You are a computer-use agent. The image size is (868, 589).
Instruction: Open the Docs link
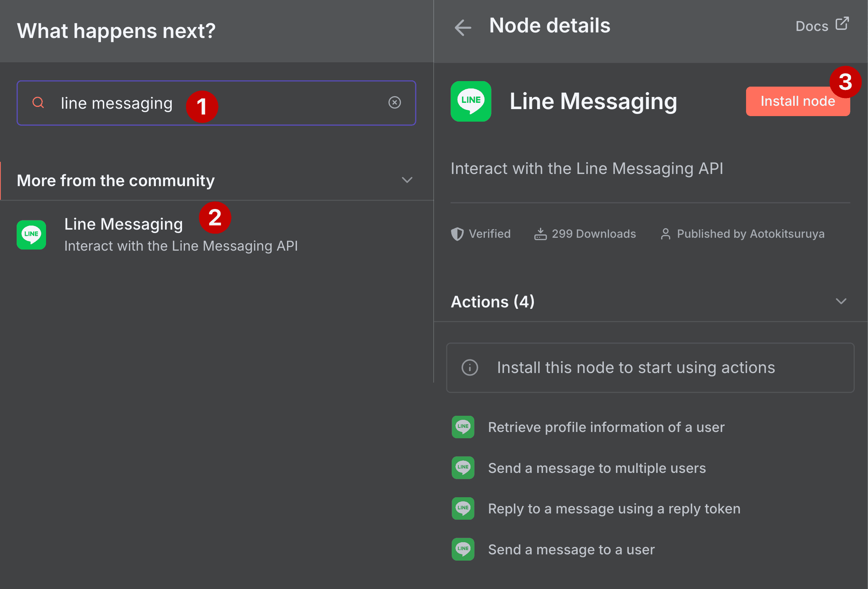pos(812,25)
